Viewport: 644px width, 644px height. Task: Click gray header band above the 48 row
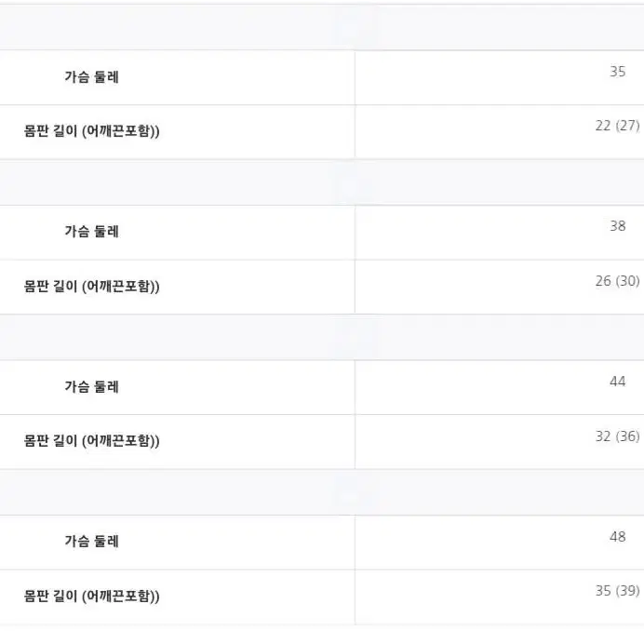322,492
